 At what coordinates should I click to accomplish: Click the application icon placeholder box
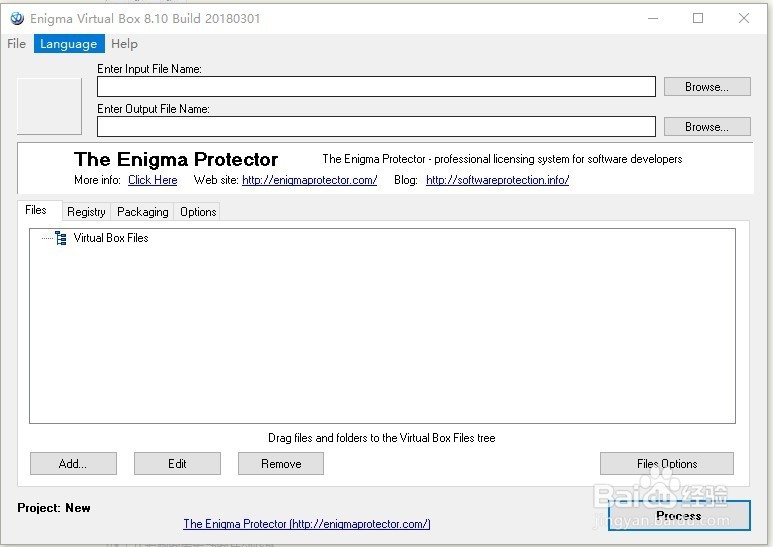click(49, 106)
